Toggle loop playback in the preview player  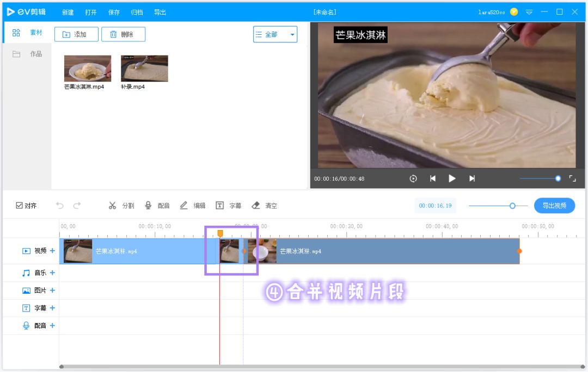(413, 178)
